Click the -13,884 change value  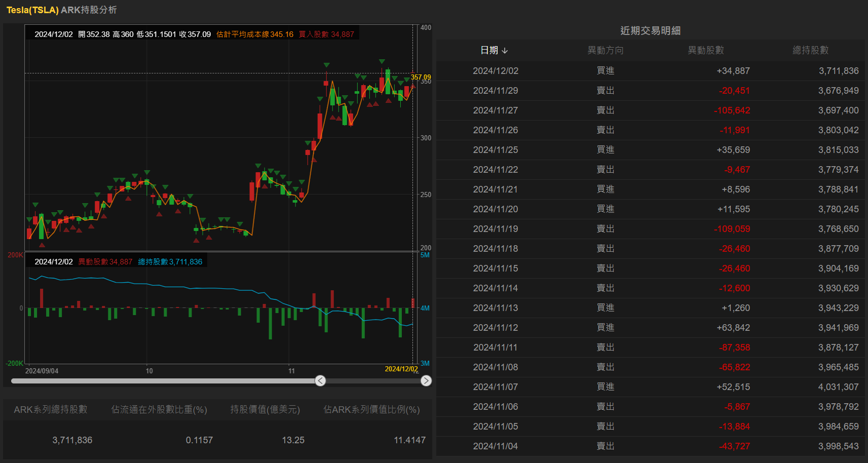pyautogui.click(x=734, y=427)
